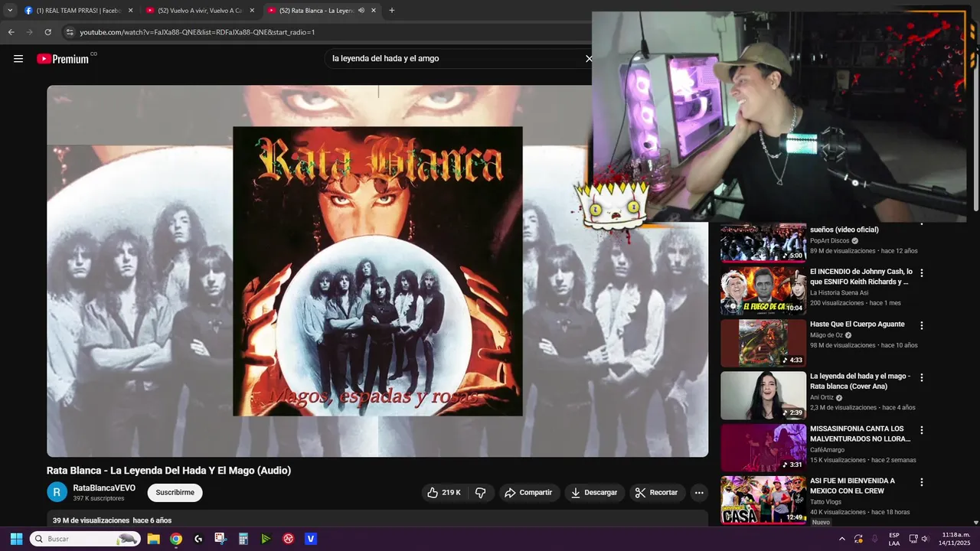Download the video with Descargar
This screenshot has height=551, width=980.
[x=593, y=493]
